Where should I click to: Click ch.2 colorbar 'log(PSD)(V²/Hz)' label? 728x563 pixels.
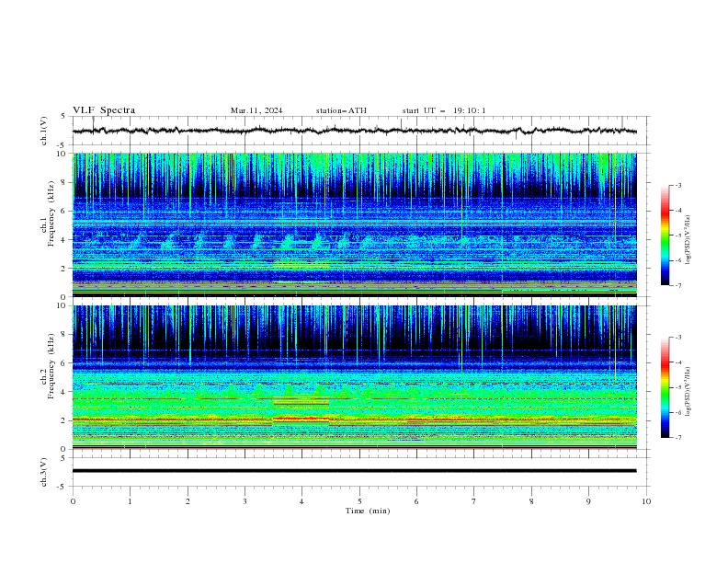(x=688, y=392)
